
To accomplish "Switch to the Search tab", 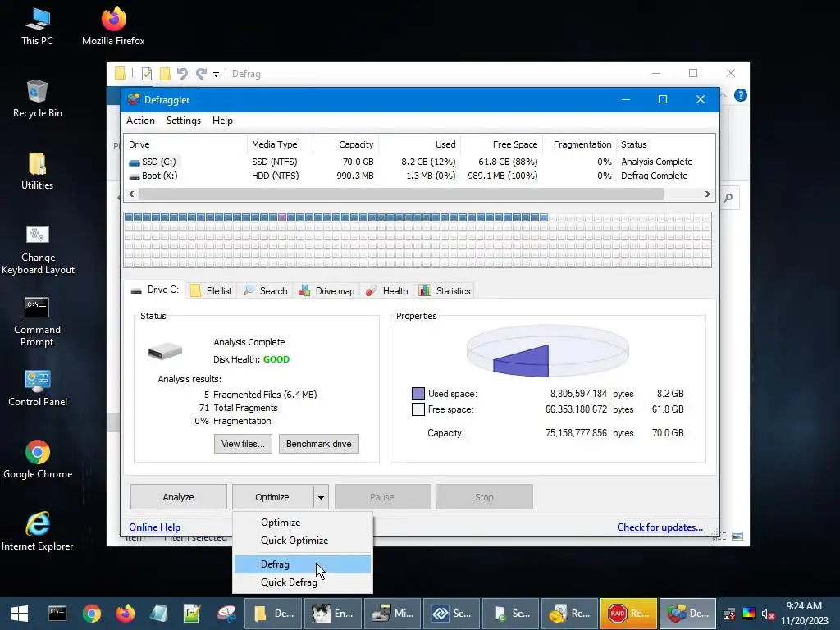I will 265,291.
